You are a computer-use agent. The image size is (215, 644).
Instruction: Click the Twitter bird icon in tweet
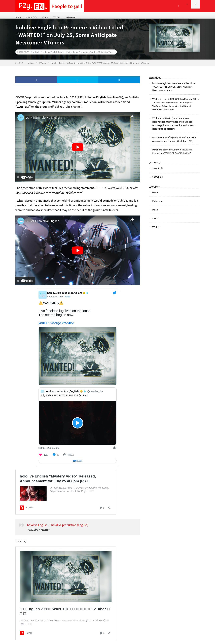coord(114,293)
